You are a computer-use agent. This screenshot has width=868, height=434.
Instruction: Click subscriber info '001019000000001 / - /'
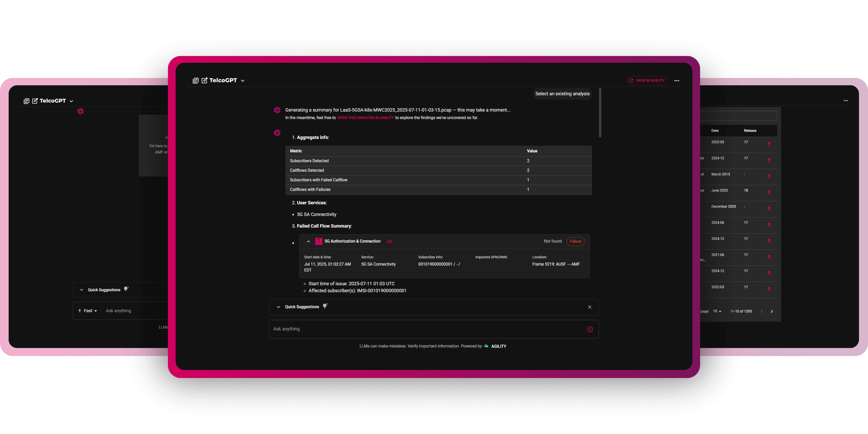[x=439, y=264]
